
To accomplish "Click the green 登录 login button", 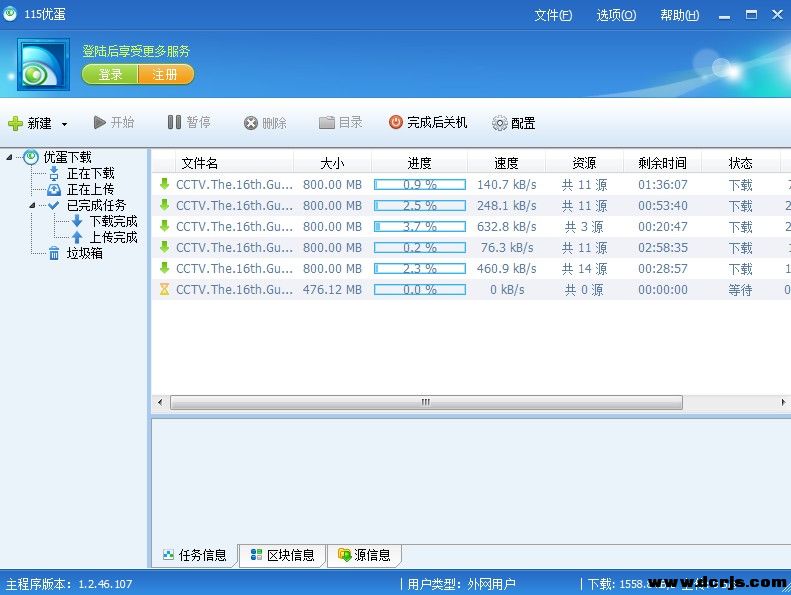I will click(110, 75).
